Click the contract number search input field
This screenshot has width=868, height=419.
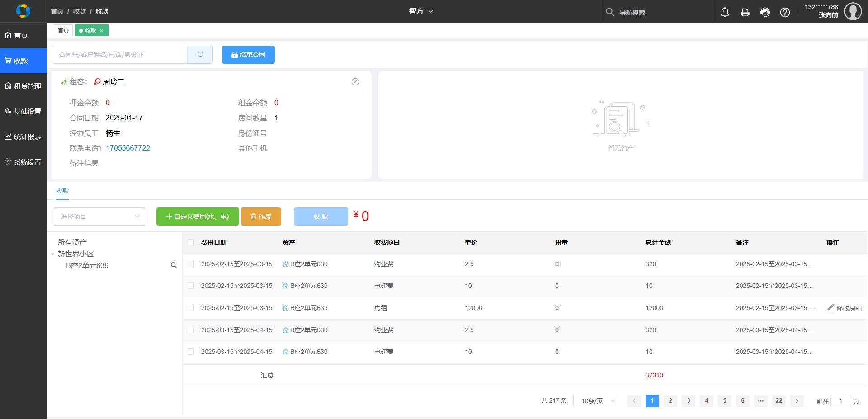[x=120, y=55]
